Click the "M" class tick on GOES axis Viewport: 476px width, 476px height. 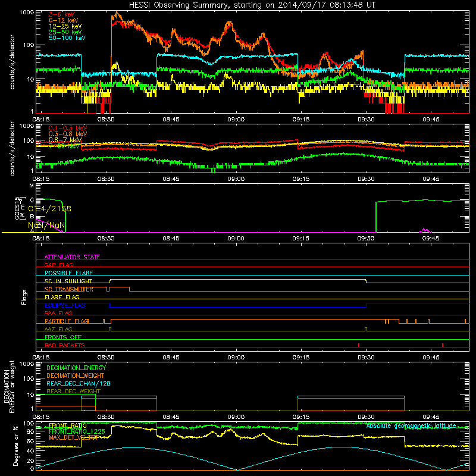click(32, 186)
